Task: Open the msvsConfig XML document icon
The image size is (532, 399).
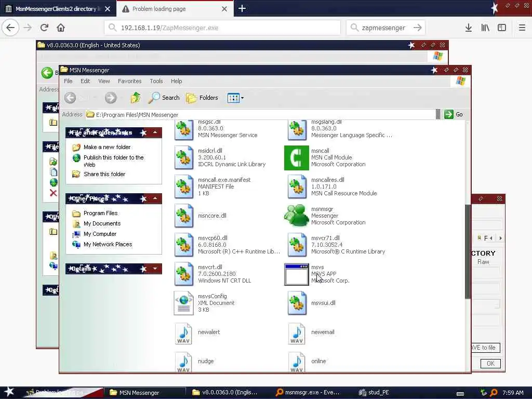Action: [183, 303]
